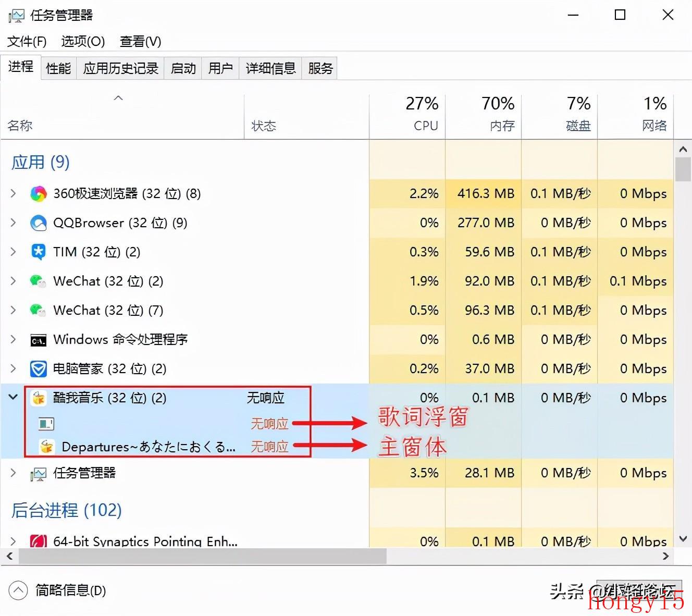692x616 pixels.
Task: Sort by the 状态 column header
Action: (306, 117)
